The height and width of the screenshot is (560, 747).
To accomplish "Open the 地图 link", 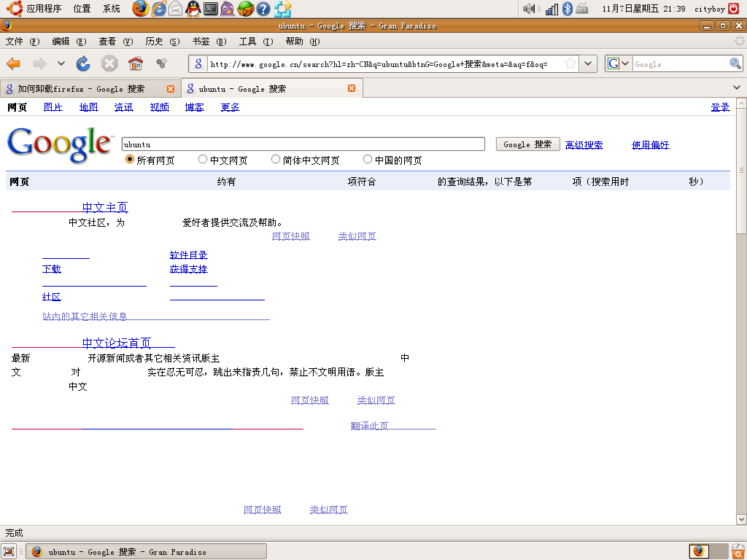I will point(88,107).
